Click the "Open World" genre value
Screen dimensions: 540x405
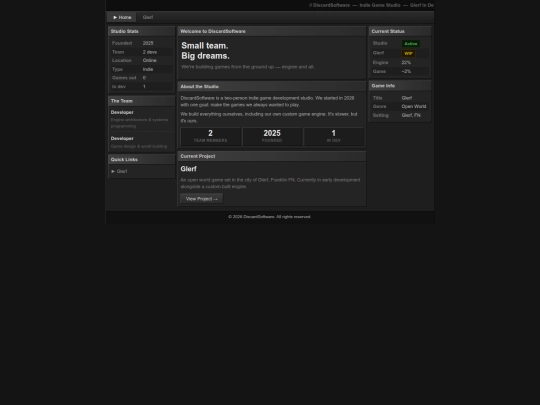click(414, 106)
